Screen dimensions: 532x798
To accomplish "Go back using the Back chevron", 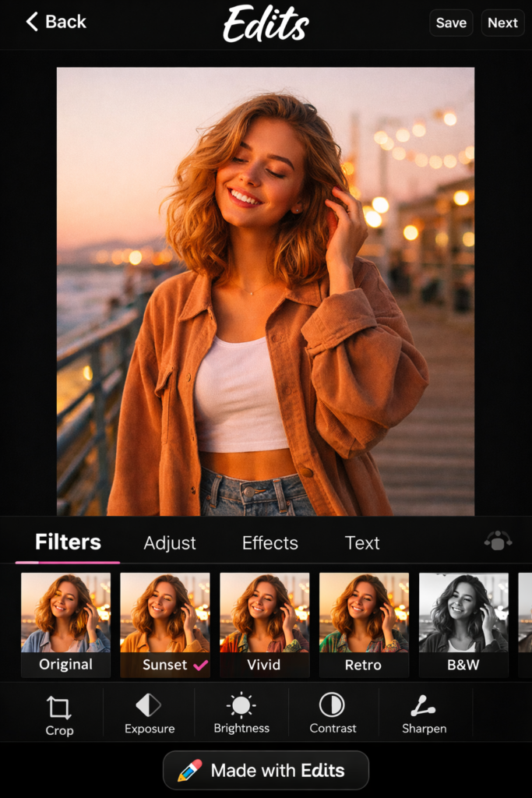I will pos(32,22).
